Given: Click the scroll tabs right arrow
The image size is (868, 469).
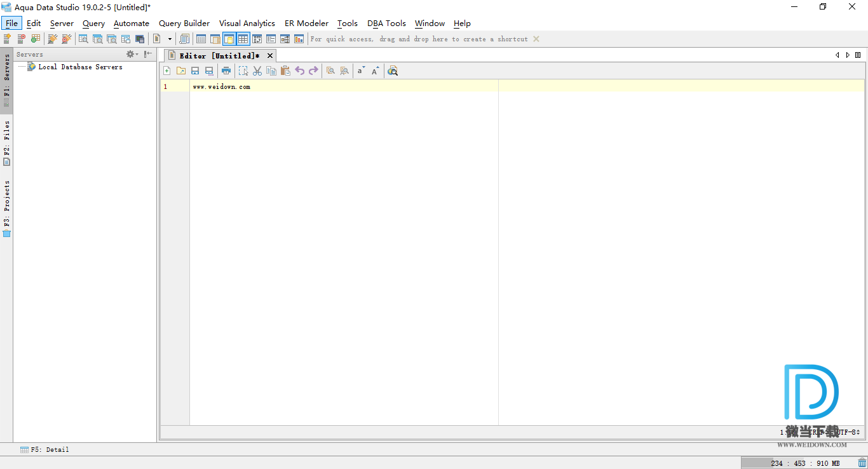Looking at the screenshot, I should [x=848, y=55].
